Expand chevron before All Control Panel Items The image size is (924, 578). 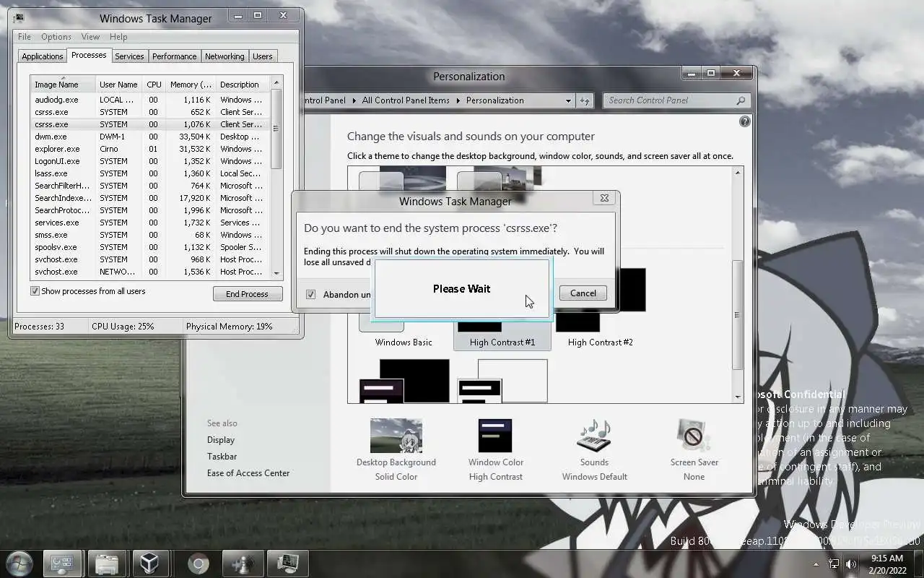coord(354,100)
